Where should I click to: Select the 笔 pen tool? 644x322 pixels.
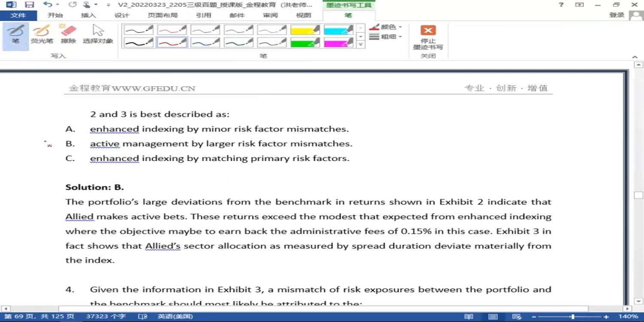15,34
